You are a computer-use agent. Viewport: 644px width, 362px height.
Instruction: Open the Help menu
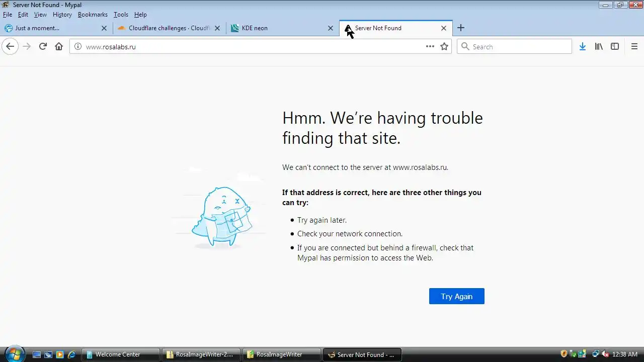click(x=140, y=15)
